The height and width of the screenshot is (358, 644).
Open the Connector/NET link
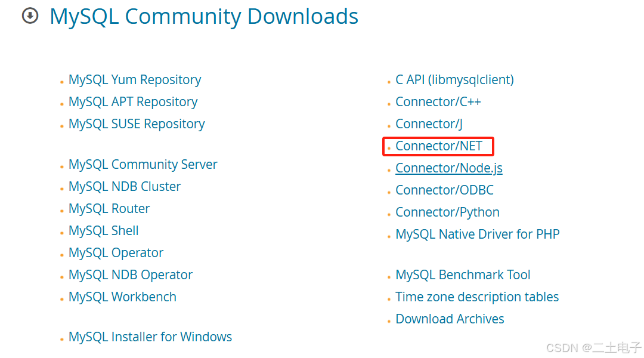(439, 146)
